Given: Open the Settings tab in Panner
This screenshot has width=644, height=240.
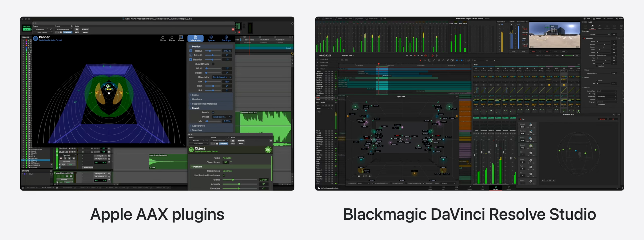Looking at the screenshot, I should point(226,38).
